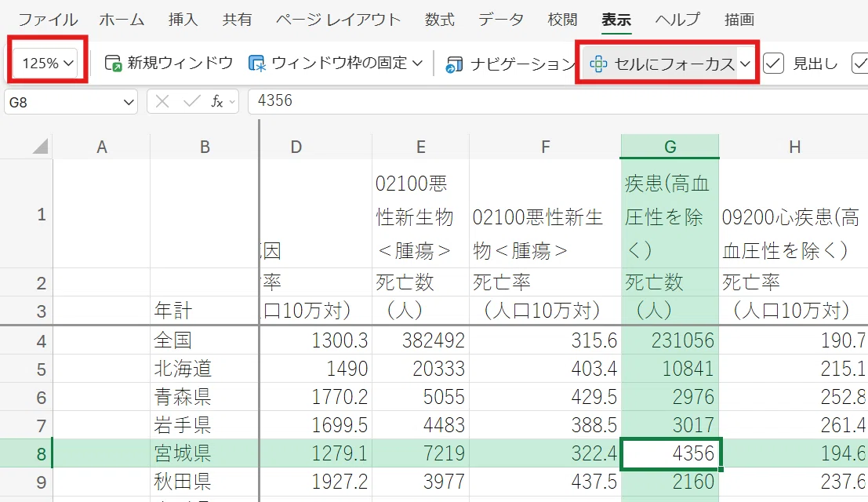Viewport: 868px width, 502px height.
Task: Open the 共有 tab
Action: click(237, 20)
